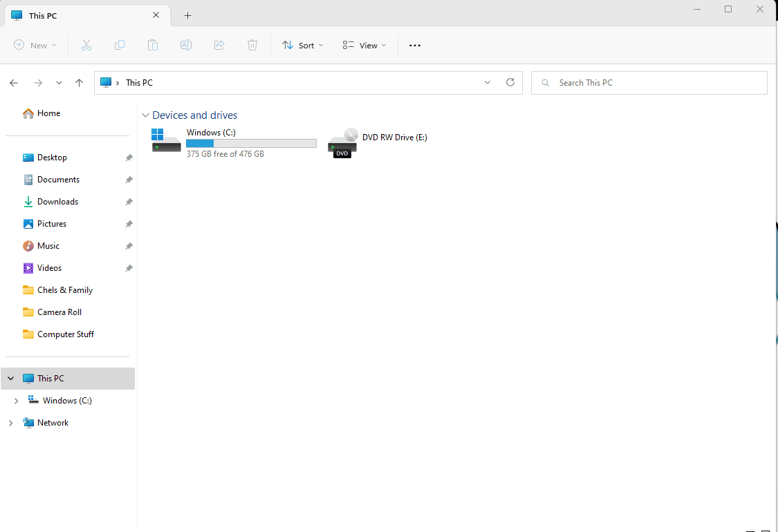Unpin Videos using its pin icon
778x532 pixels.
[x=129, y=268]
